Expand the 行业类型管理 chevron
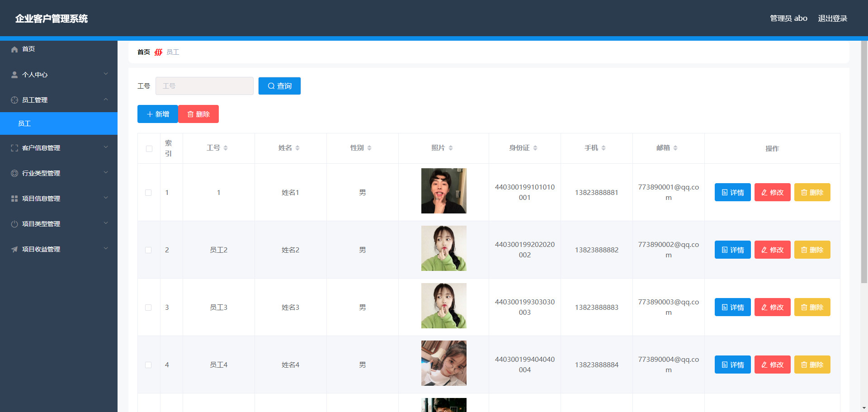Viewport: 868px width, 412px height. coord(106,172)
